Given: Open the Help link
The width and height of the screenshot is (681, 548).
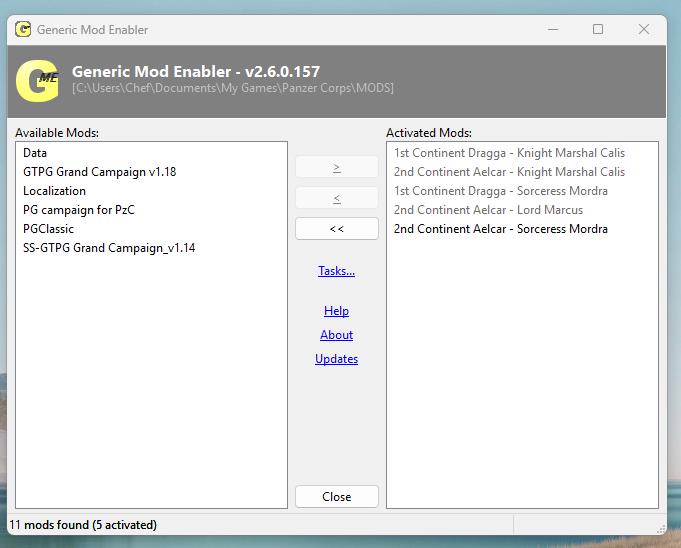Looking at the screenshot, I should 336,311.
